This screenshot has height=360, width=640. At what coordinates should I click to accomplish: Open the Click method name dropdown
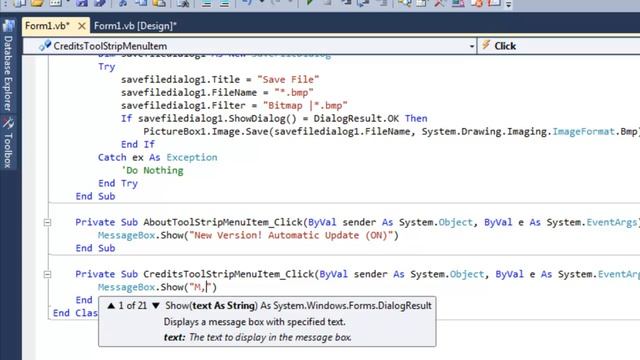coord(559,46)
